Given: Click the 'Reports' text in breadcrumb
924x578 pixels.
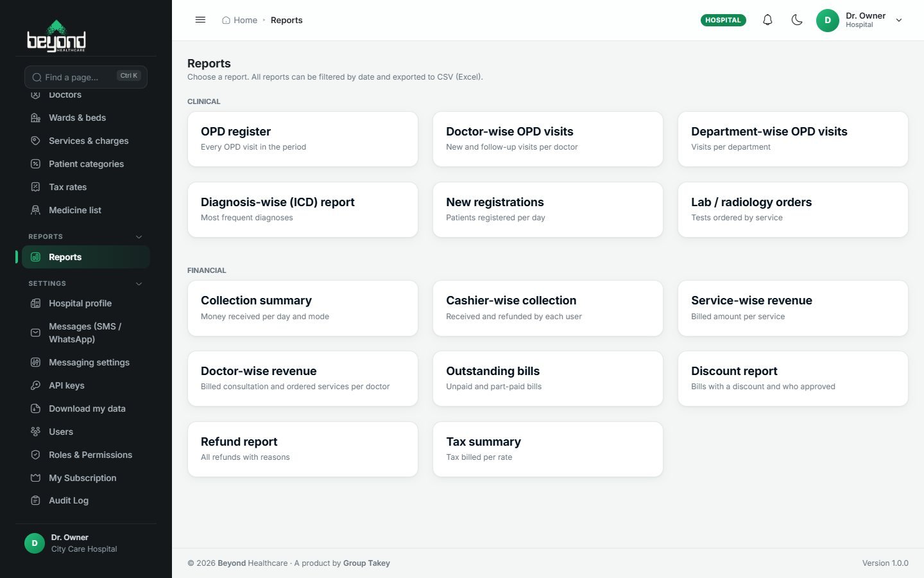Looking at the screenshot, I should pos(286,20).
